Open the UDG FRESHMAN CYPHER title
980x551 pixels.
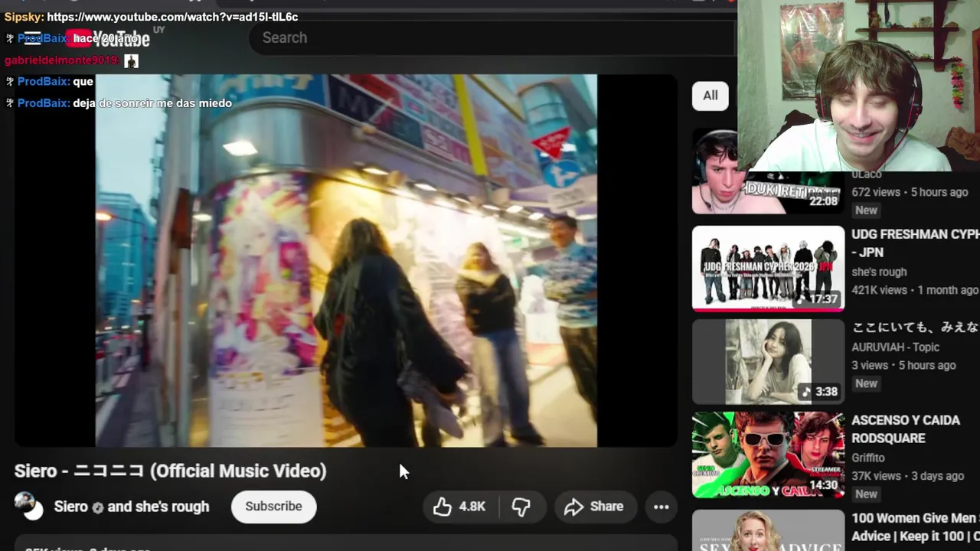click(915, 243)
